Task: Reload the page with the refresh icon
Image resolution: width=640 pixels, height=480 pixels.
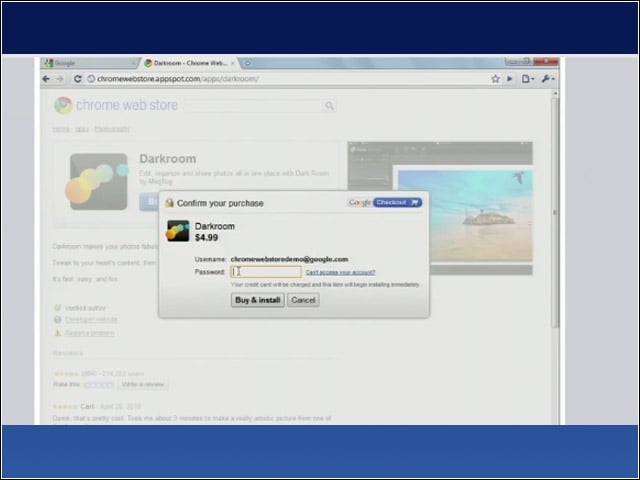Action: (x=77, y=79)
